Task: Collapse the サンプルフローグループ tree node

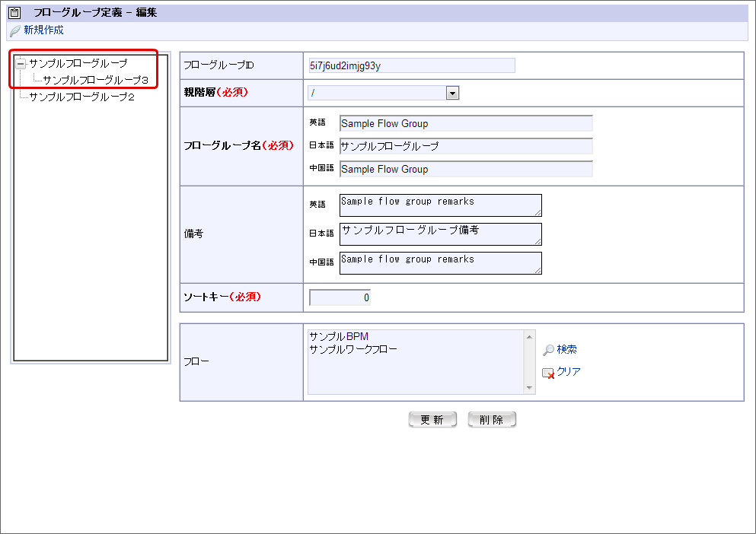Action: [x=21, y=64]
